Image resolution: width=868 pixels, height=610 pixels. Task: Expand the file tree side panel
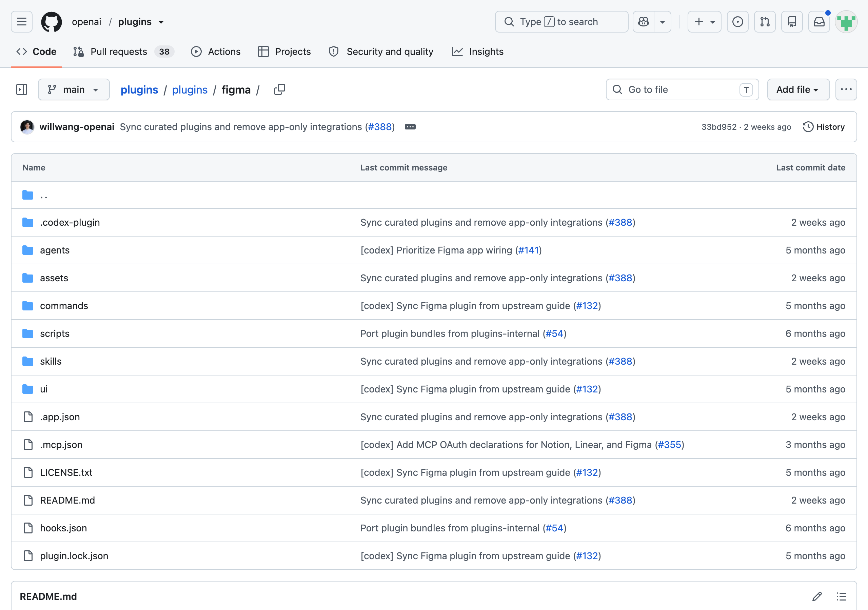22,89
